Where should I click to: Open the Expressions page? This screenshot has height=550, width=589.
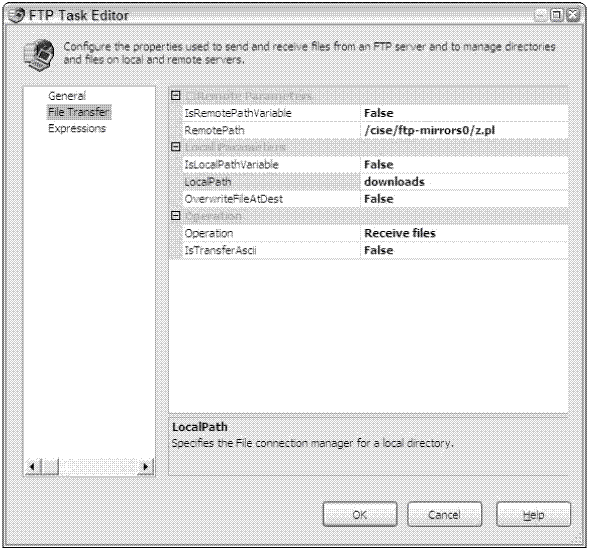[77, 128]
